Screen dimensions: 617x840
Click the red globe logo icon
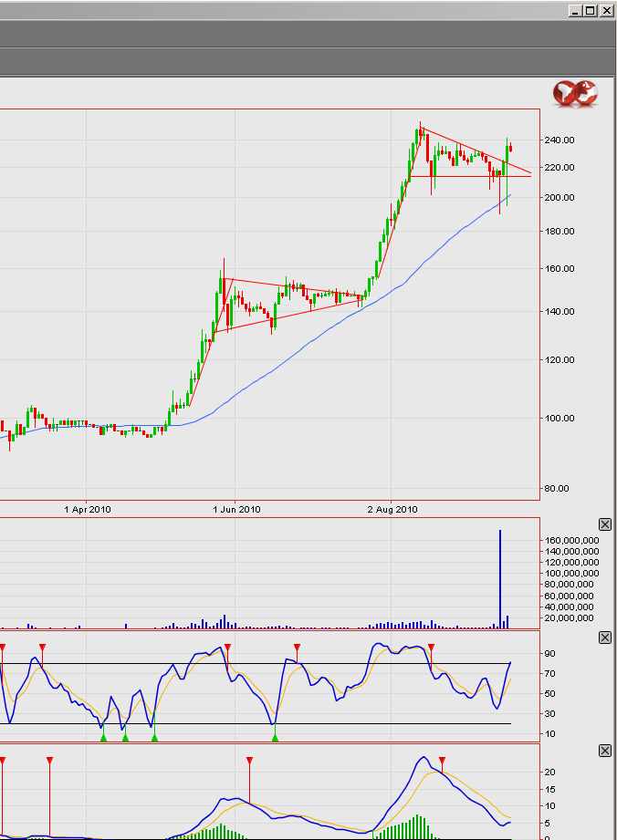point(575,94)
